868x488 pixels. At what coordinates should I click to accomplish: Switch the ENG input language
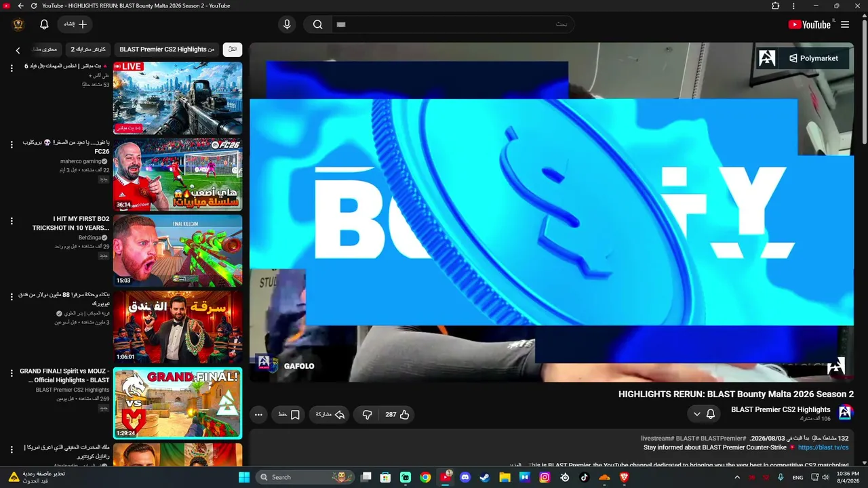click(797, 477)
